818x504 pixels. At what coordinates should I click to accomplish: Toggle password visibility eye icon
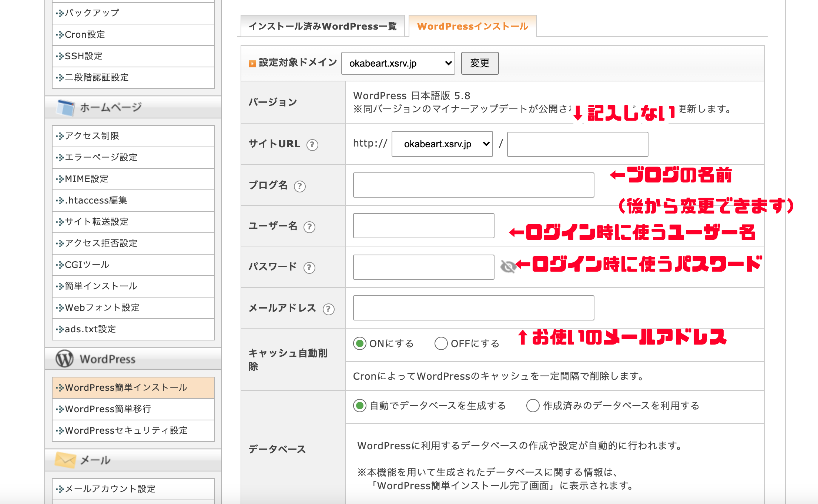point(508,266)
